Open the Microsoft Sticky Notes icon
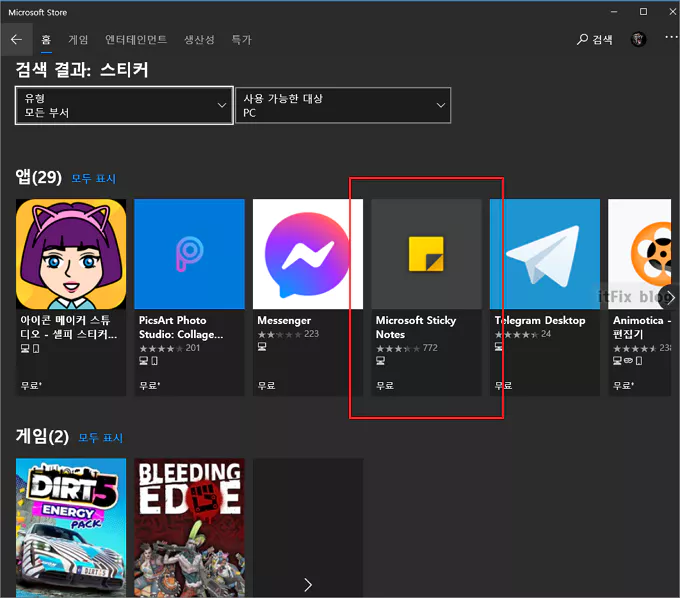Image resolution: width=680 pixels, height=598 pixels. pos(426,254)
